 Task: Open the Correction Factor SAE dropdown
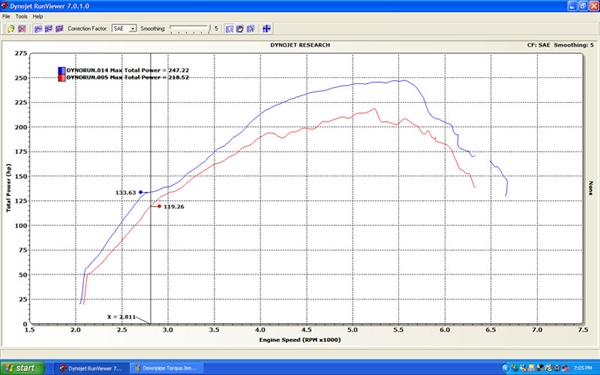[124, 29]
